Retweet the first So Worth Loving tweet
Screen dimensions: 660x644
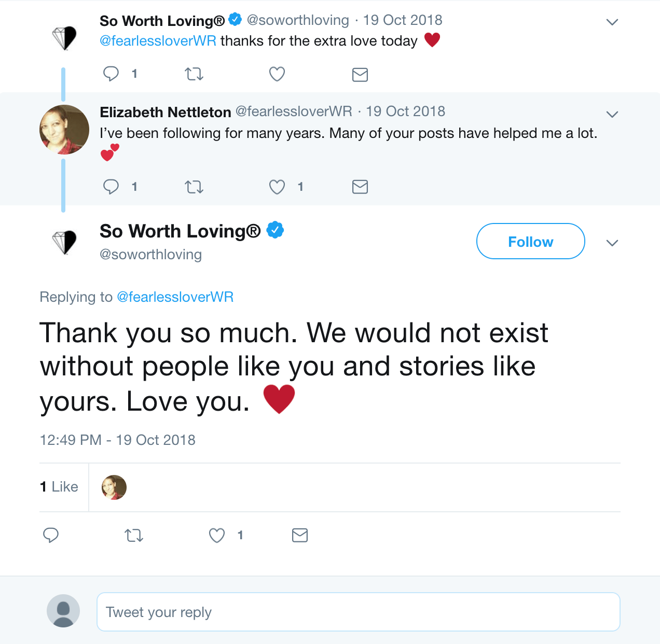(194, 74)
